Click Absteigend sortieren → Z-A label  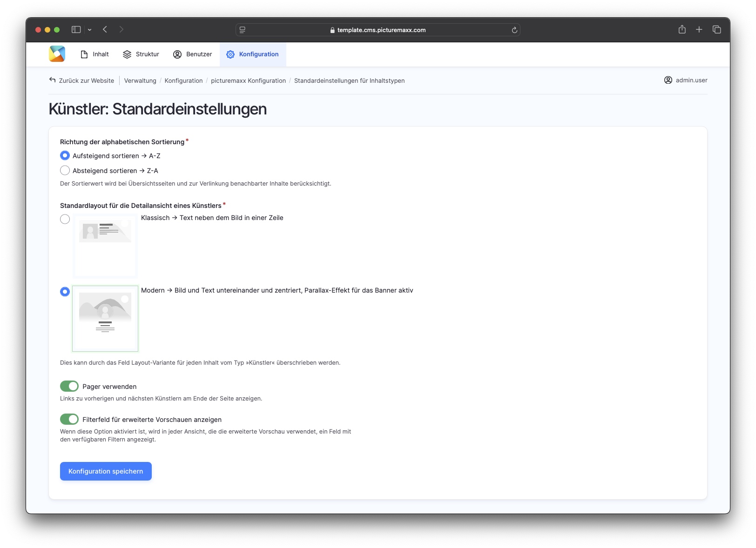click(115, 171)
